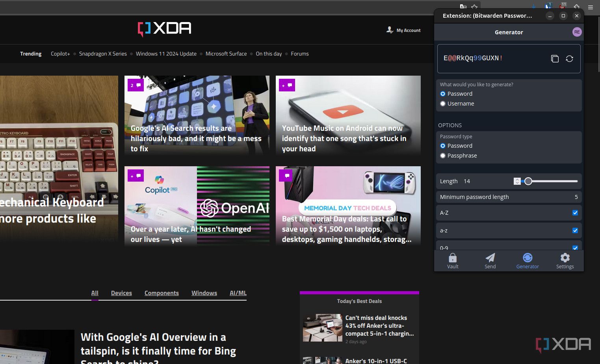The height and width of the screenshot is (364, 600).
Task: Open Google's AI Search results article
Action: (x=196, y=138)
